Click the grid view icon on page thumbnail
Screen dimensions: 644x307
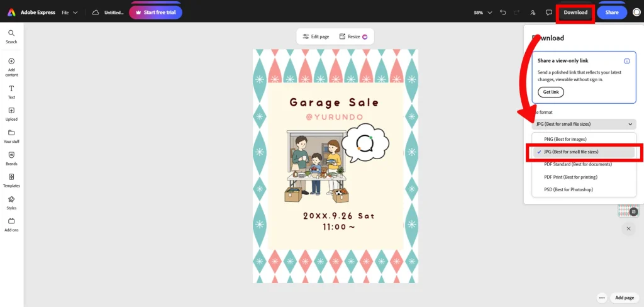coord(634,211)
